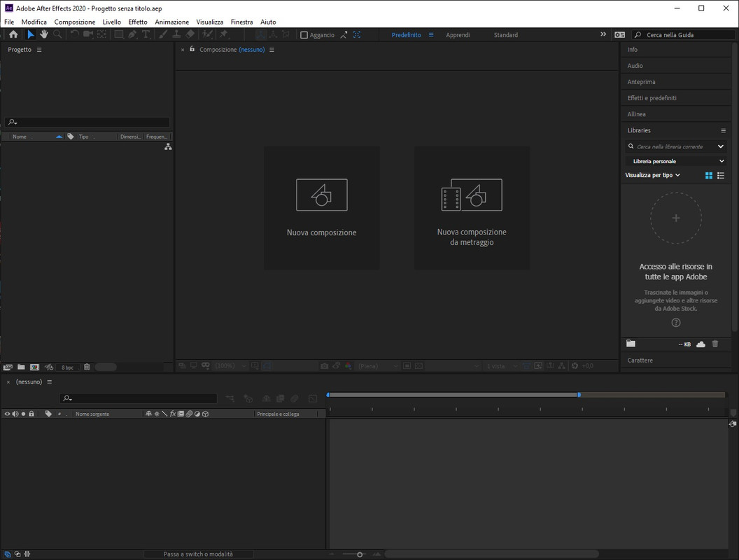This screenshot has width=739, height=560.
Task: Switch Libraries to grid view
Action: point(709,176)
